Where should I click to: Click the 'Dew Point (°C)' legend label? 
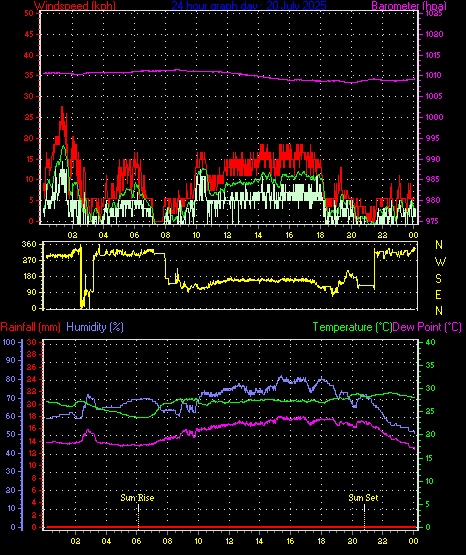(x=427, y=327)
